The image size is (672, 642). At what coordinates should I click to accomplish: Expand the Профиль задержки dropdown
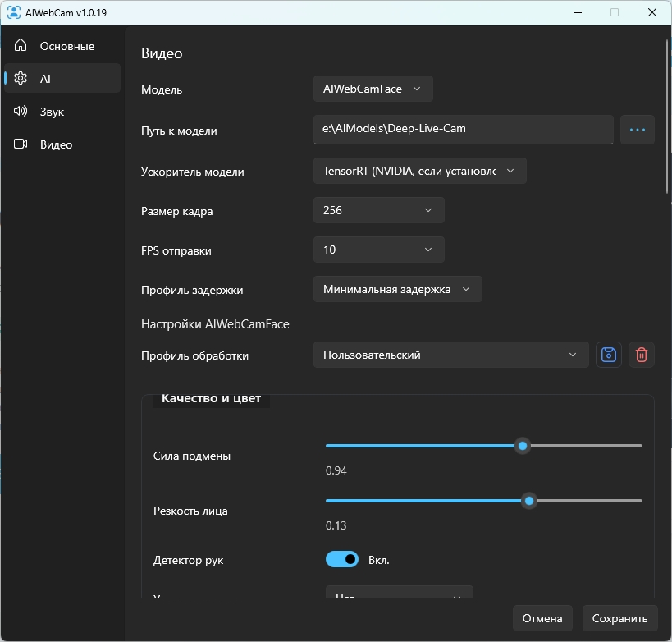point(398,289)
